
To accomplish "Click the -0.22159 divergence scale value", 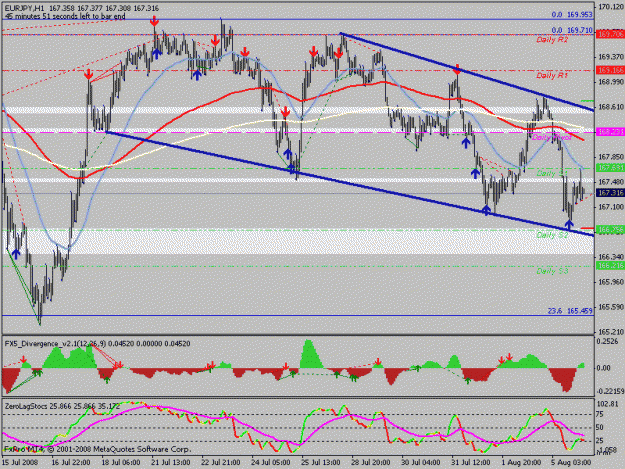I will [609, 392].
